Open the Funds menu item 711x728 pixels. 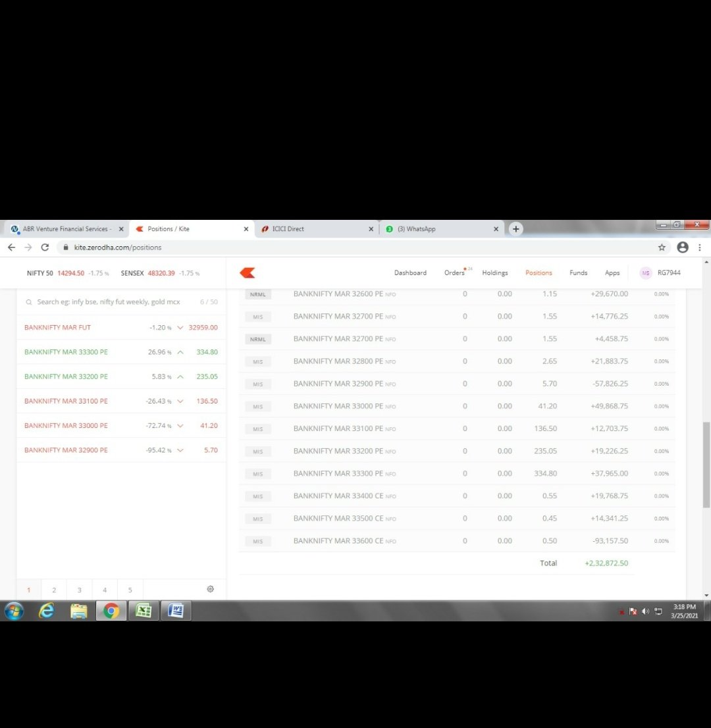(x=579, y=273)
